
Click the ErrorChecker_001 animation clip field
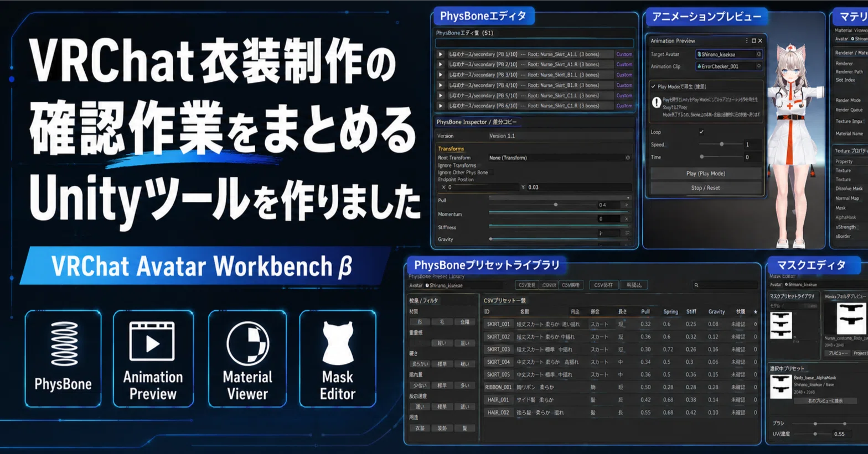coord(729,66)
